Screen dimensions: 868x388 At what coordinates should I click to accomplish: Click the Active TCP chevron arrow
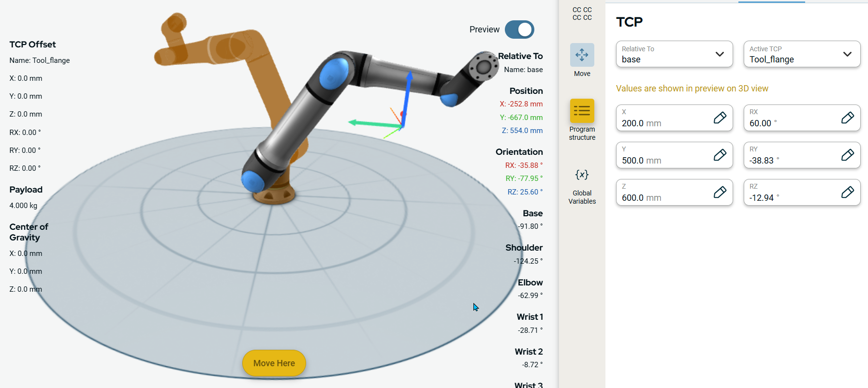pos(847,54)
